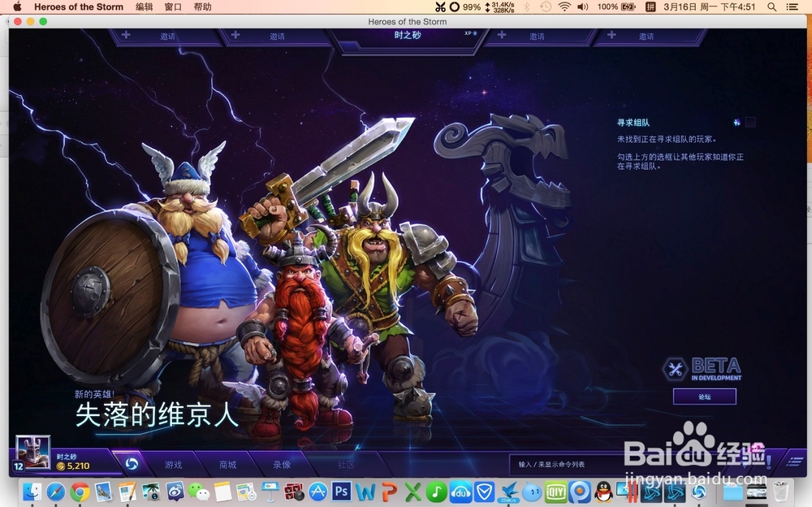The width and height of the screenshot is (812, 507).
Task: Click the 论坛 forum button
Action: tap(704, 396)
